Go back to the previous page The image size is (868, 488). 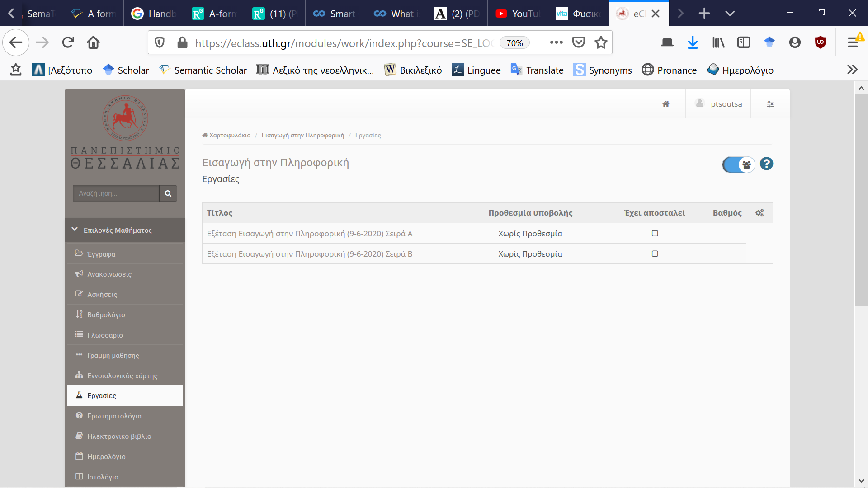tap(16, 42)
